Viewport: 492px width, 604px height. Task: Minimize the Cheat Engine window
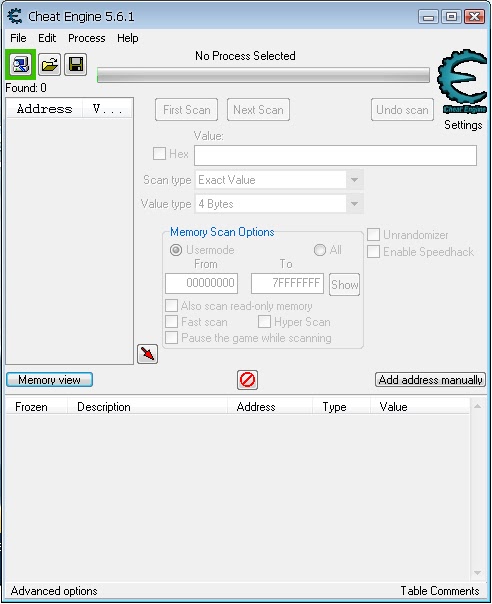(x=428, y=17)
